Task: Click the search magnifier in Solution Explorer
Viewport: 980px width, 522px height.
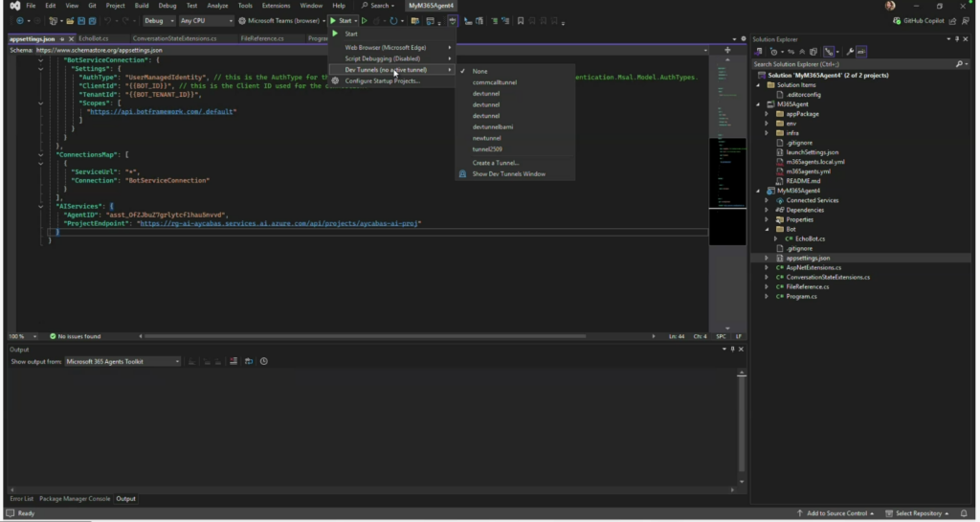Action: pyautogui.click(x=959, y=64)
